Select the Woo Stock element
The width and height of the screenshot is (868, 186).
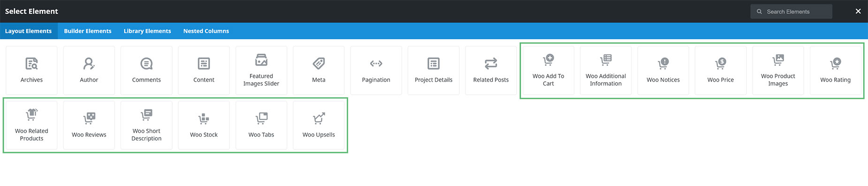pos(204,125)
